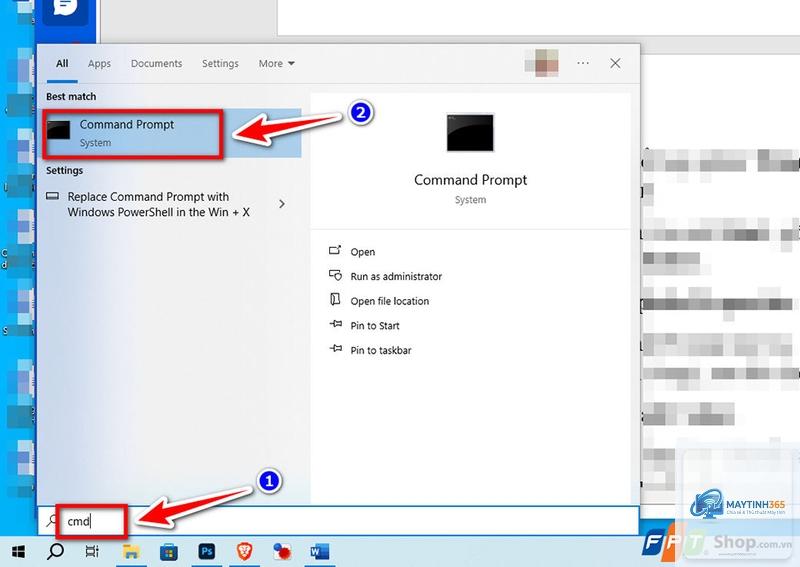Click the settings icon beside Replace Command Prompt
The image size is (800, 567).
point(53,196)
